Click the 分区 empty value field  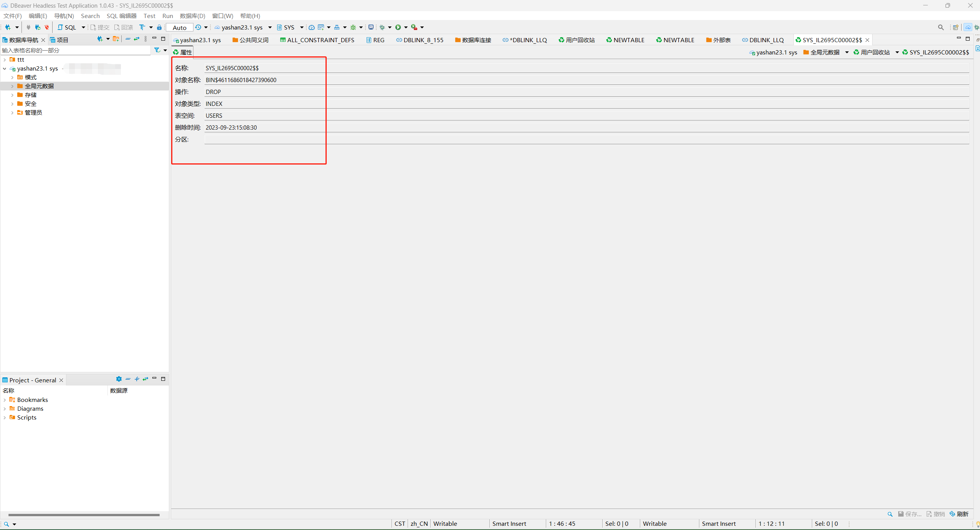point(587,139)
